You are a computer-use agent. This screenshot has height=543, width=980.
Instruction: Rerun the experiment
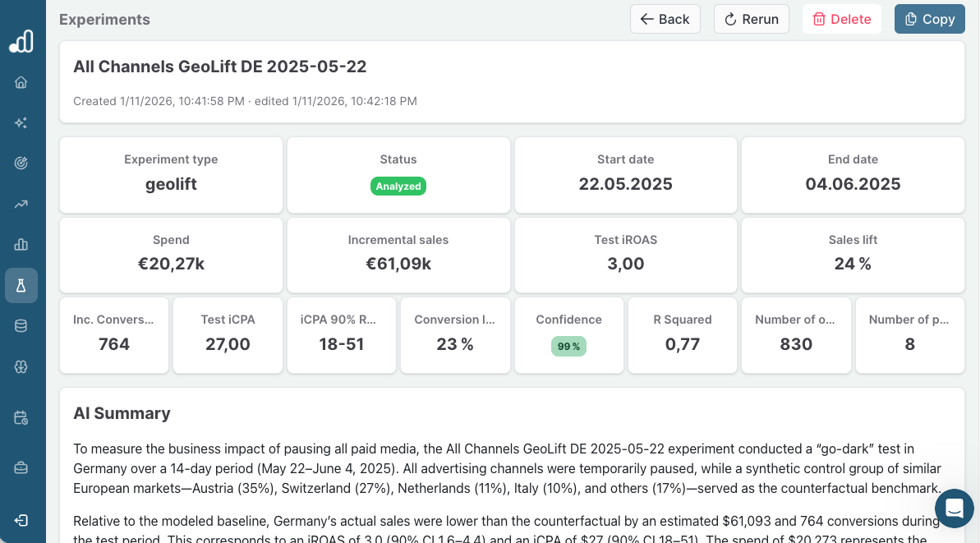tap(751, 19)
